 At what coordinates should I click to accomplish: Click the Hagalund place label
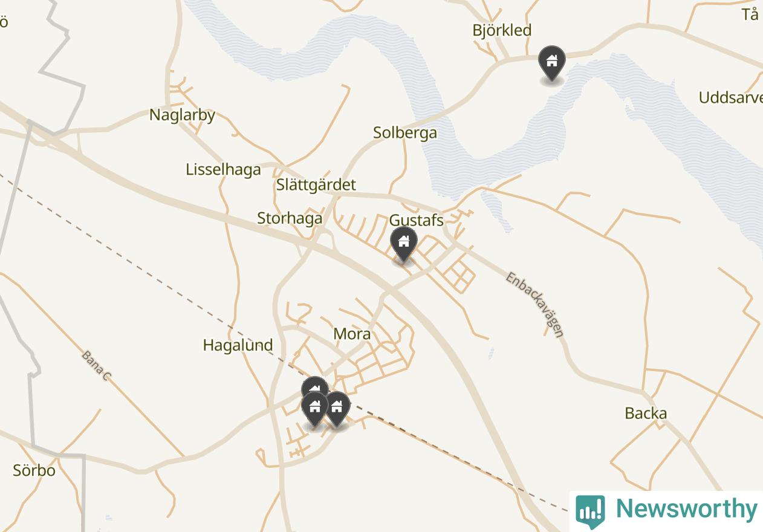[238, 345]
